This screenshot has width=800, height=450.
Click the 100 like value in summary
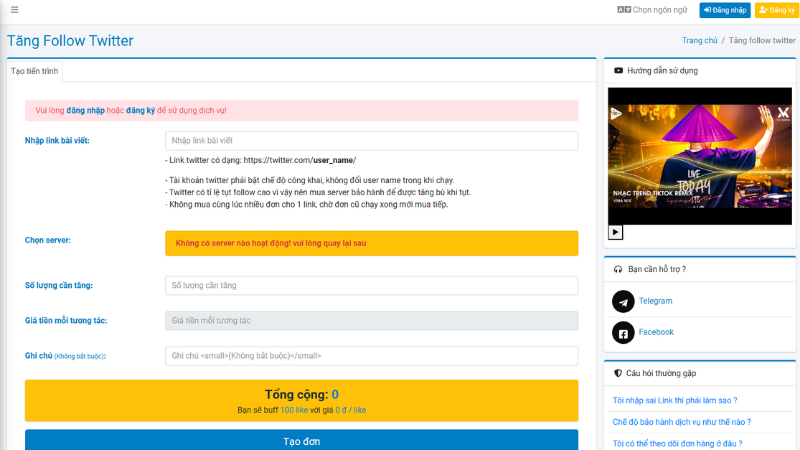(x=294, y=410)
